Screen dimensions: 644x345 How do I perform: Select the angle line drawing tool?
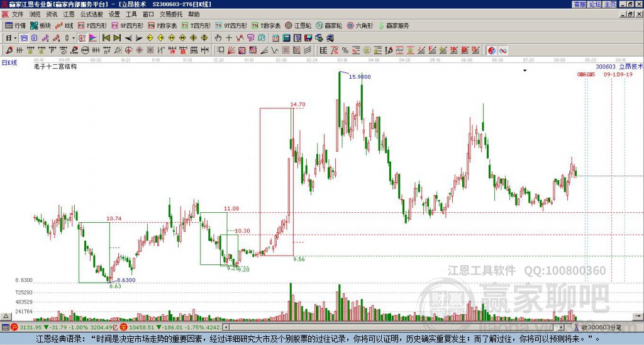(x=264, y=50)
